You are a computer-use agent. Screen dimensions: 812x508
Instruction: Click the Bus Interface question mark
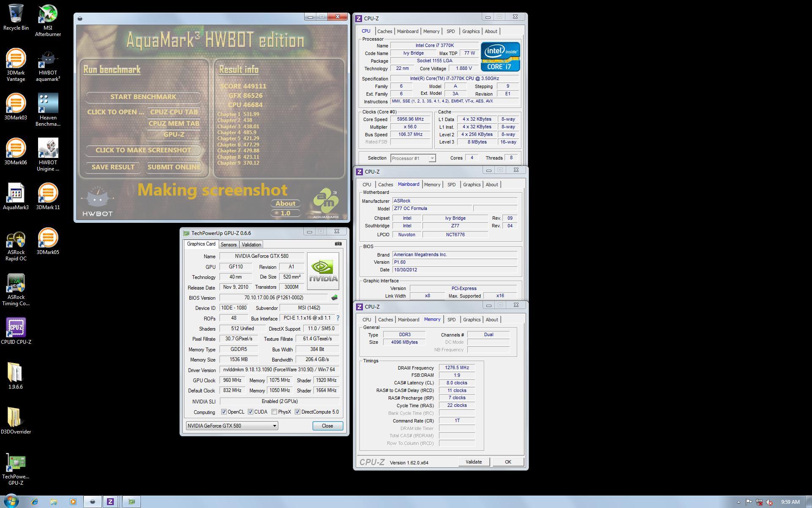point(337,318)
